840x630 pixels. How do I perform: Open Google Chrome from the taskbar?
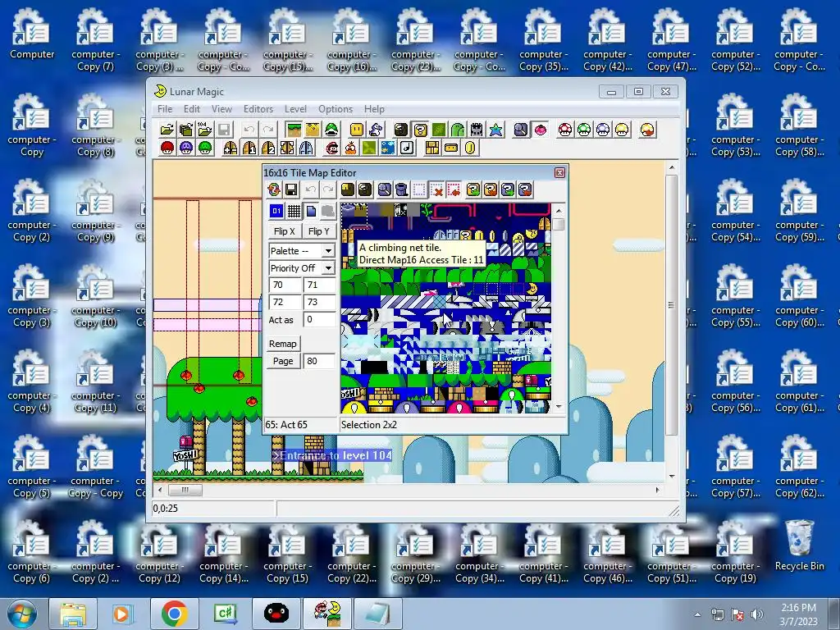(x=174, y=614)
